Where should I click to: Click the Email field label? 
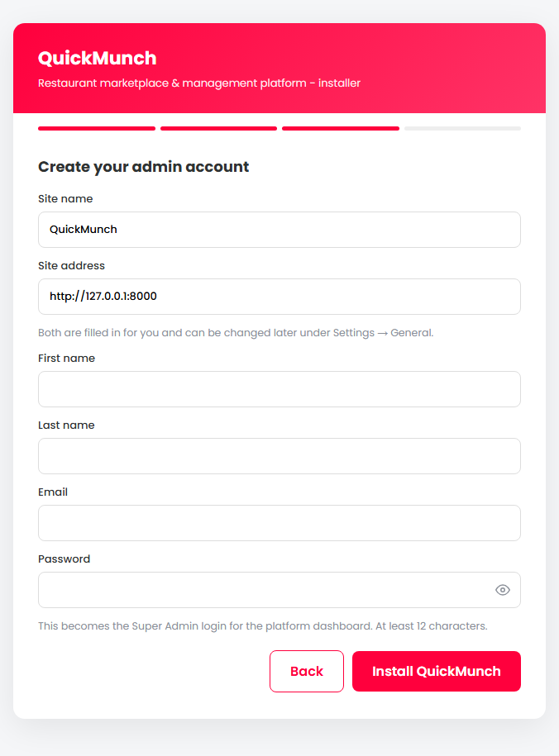tap(53, 492)
